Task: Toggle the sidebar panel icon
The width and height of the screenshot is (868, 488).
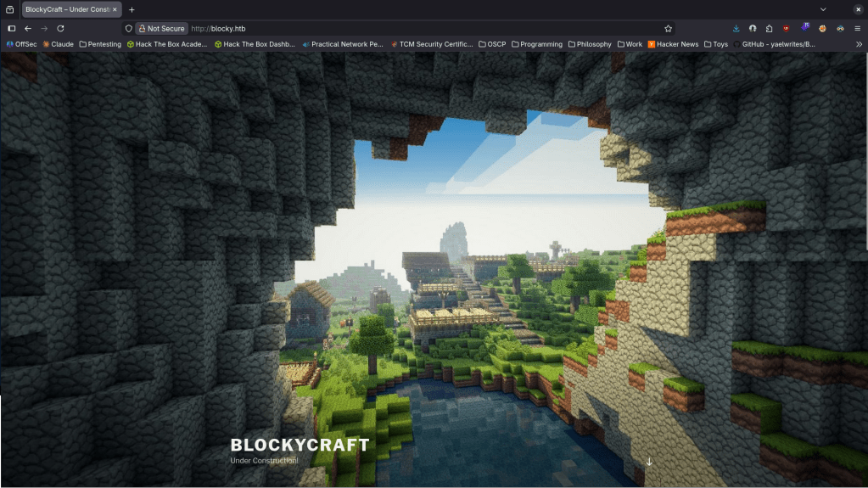Action: pyautogui.click(x=12, y=28)
